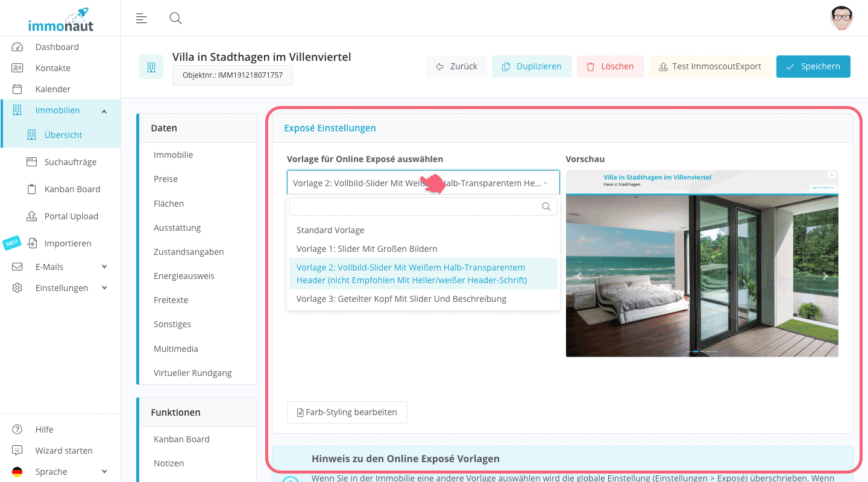Click the search field inside the template dropdown

point(422,206)
